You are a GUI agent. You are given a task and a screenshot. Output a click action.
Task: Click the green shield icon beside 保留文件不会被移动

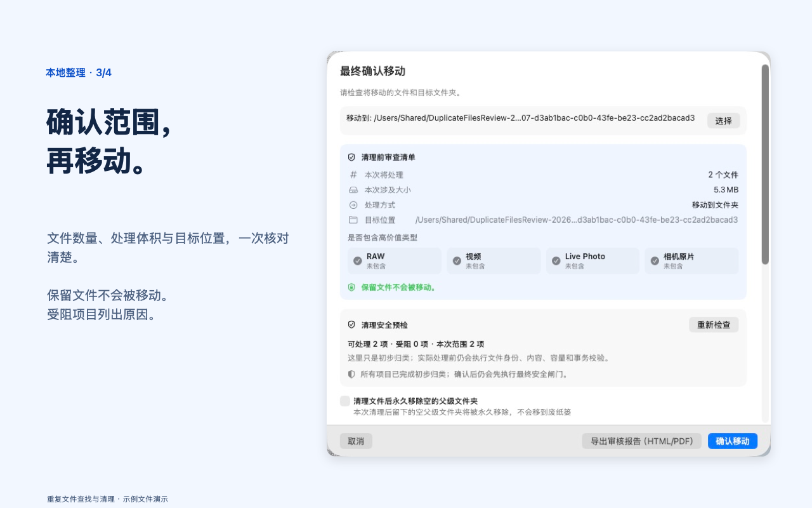click(x=351, y=287)
